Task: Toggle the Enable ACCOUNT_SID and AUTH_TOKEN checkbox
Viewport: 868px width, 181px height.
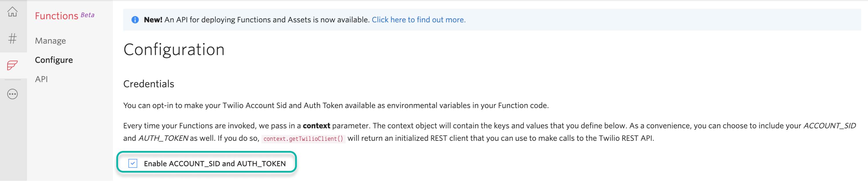Action: (133, 163)
